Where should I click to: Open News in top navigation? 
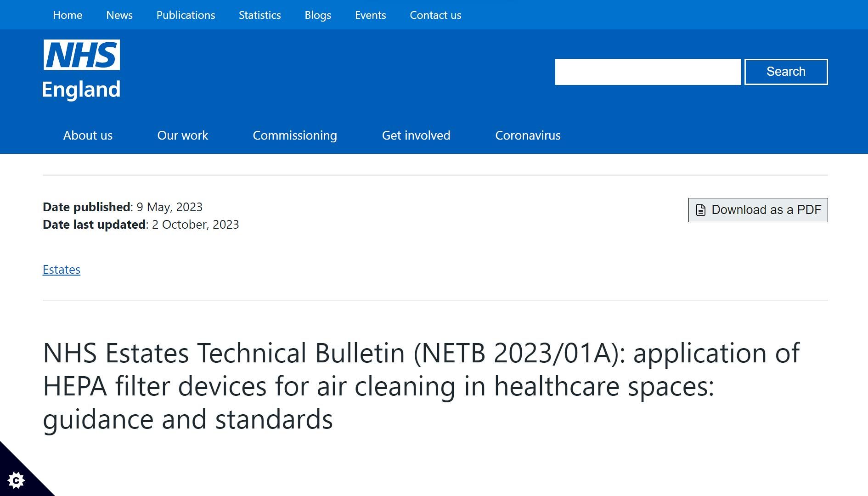coord(119,15)
